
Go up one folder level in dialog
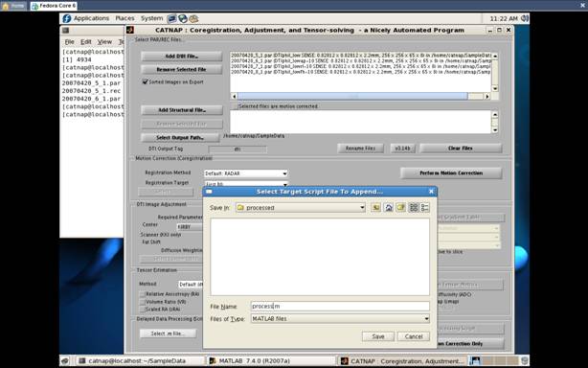tap(375, 207)
